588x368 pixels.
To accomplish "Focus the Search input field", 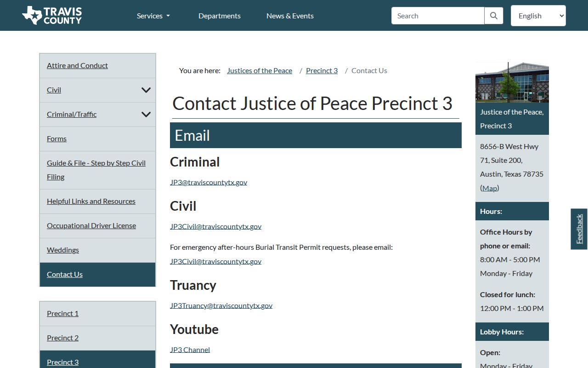I will point(438,16).
